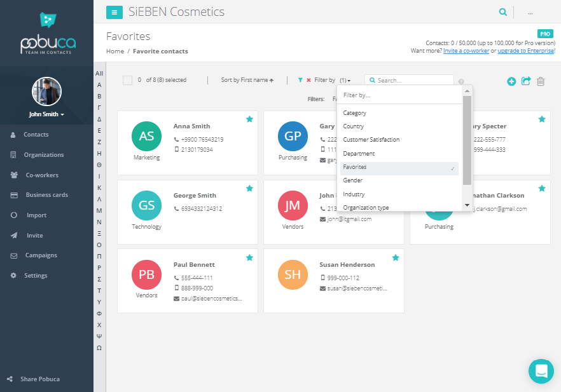Focus the contacts Search field
The width and height of the screenshot is (561, 392).
point(409,81)
